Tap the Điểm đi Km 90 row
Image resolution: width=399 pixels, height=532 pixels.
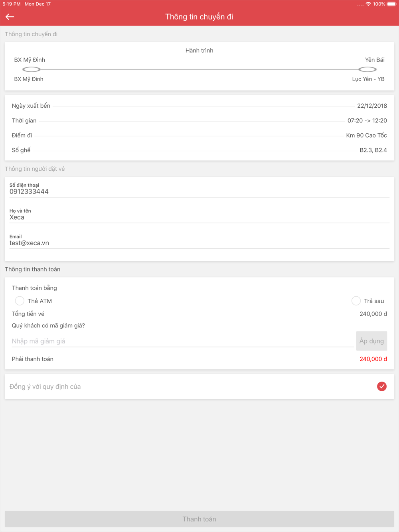[199, 135]
